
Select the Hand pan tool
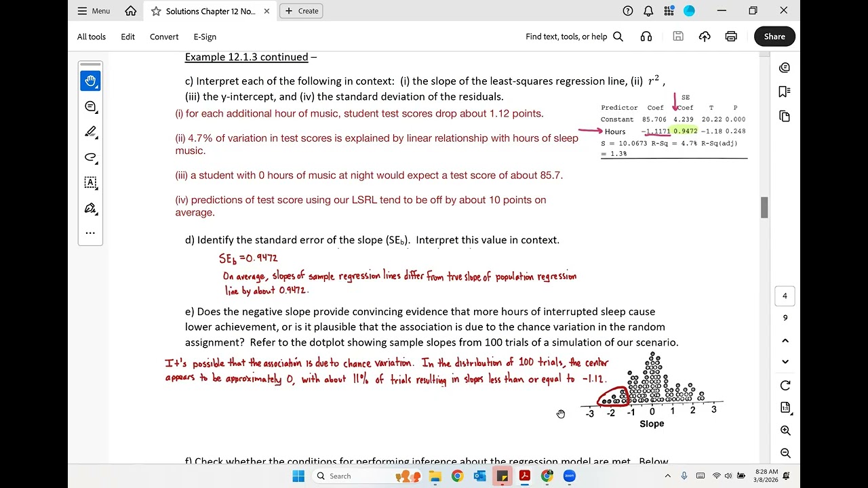click(91, 81)
